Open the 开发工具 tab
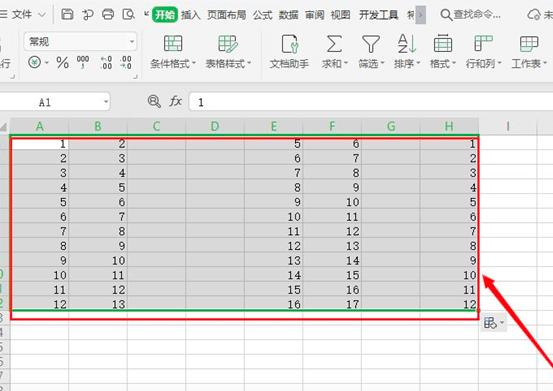This screenshot has width=553, height=391. [x=379, y=15]
